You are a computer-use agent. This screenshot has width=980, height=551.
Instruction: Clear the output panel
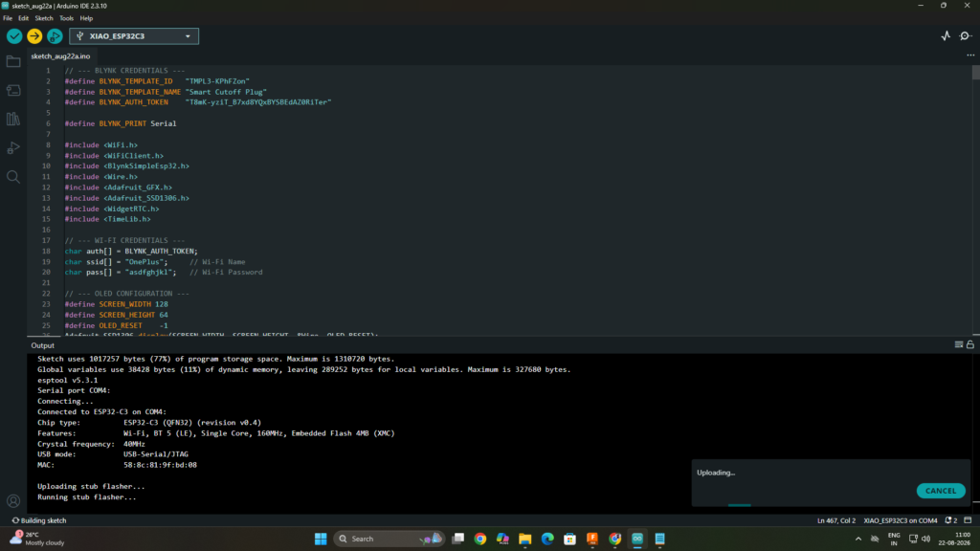click(x=958, y=344)
